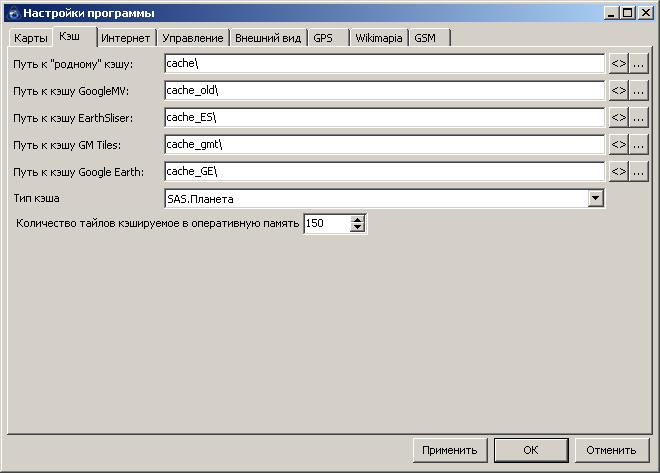660x473 pixels.
Task: Click the Отменить button
Action: click(x=611, y=450)
